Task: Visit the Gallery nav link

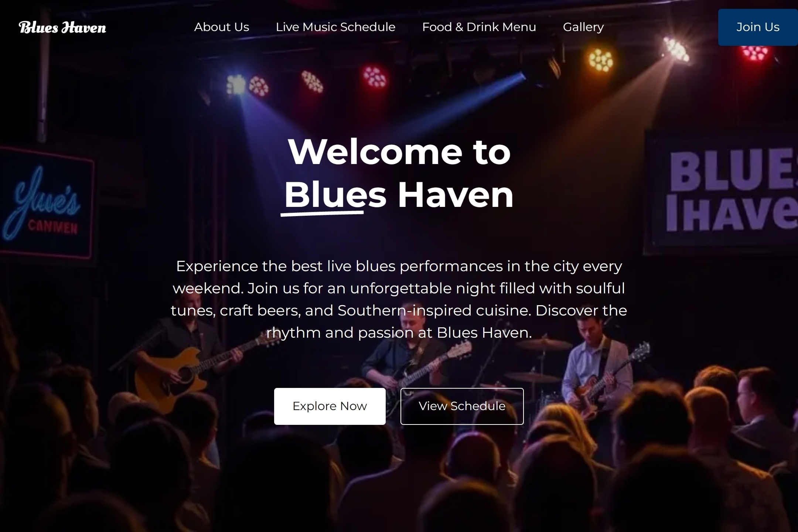Action: (x=583, y=27)
